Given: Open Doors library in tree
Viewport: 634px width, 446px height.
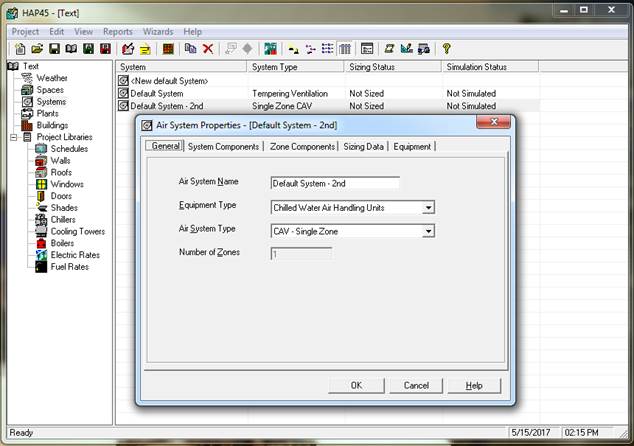Looking at the screenshot, I should 61,196.
